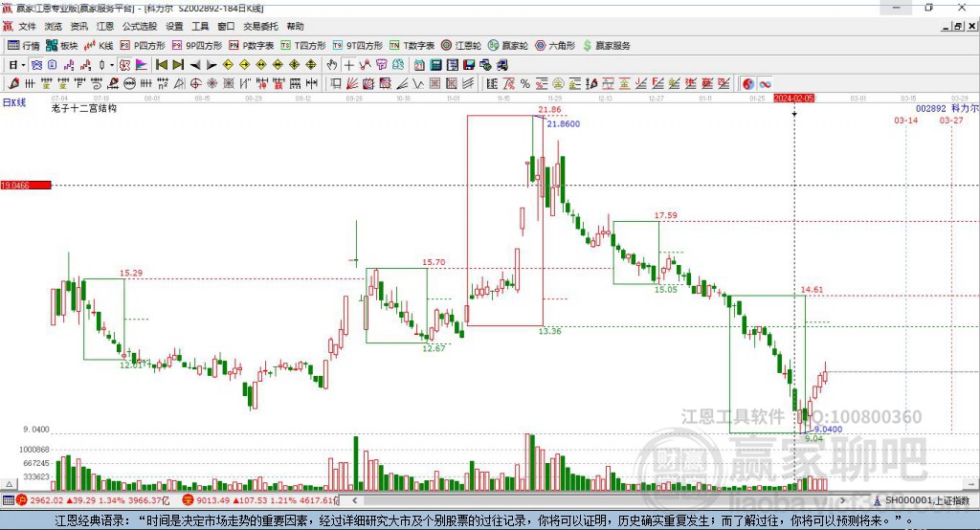Click the 03-14 forecast date label

coord(905,120)
